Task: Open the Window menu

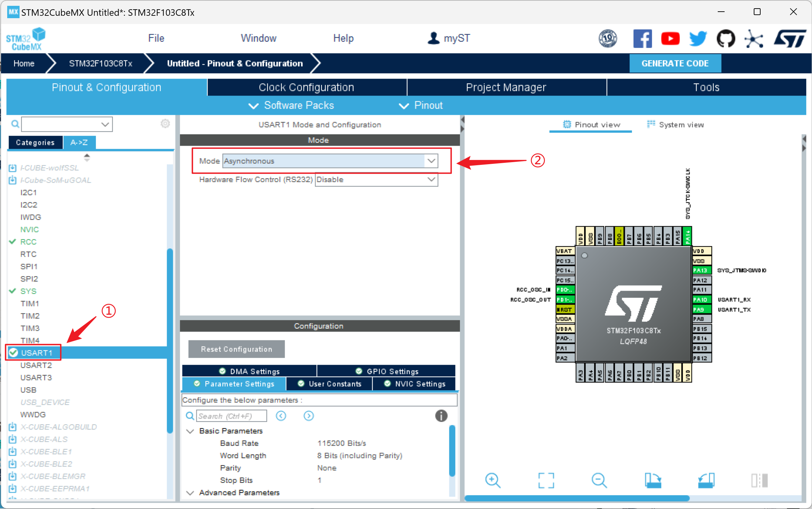Action: [258, 38]
